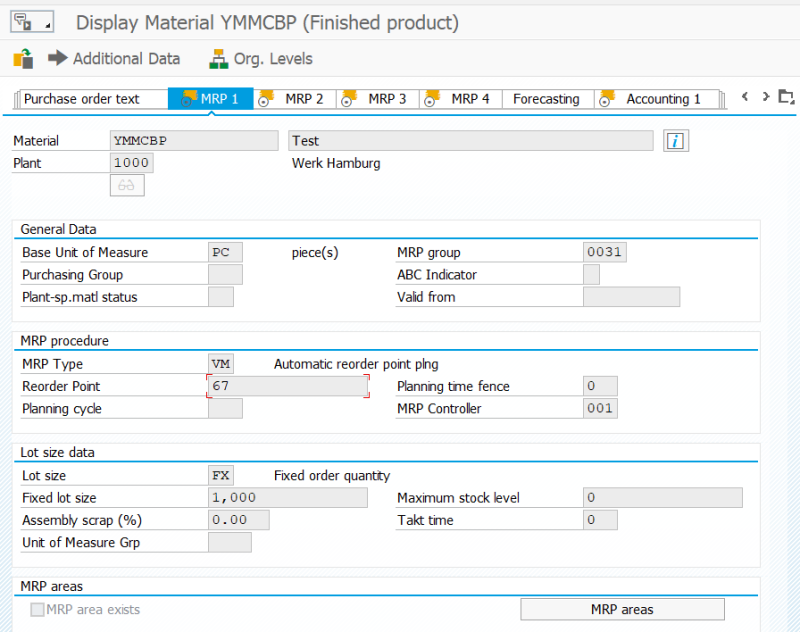The height and width of the screenshot is (632, 800).
Task: Click the MRP Type field VM
Action: (221, 364)
